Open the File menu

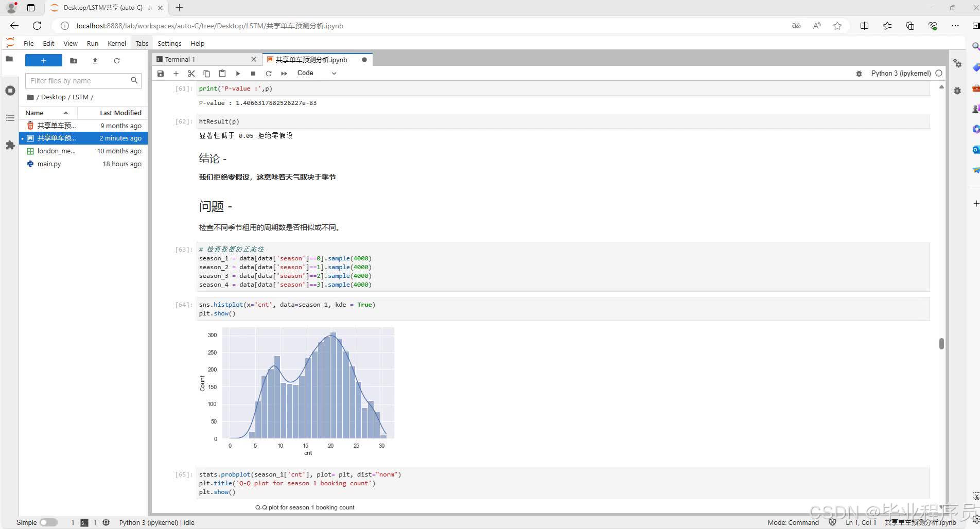(29, 43)
